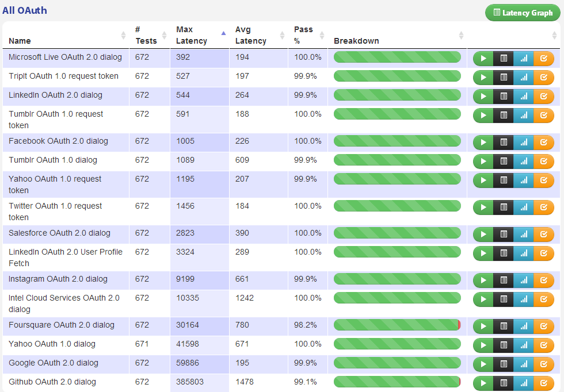Click orange check icon for Twitter OAuth row
564x392 pixels.
[544, 207]
